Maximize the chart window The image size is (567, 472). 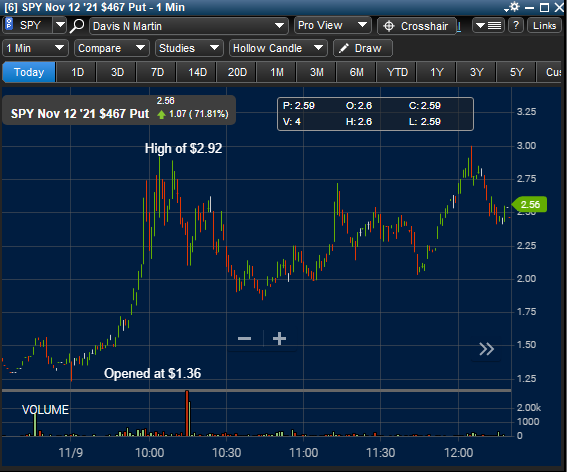[x=544, y=7]
